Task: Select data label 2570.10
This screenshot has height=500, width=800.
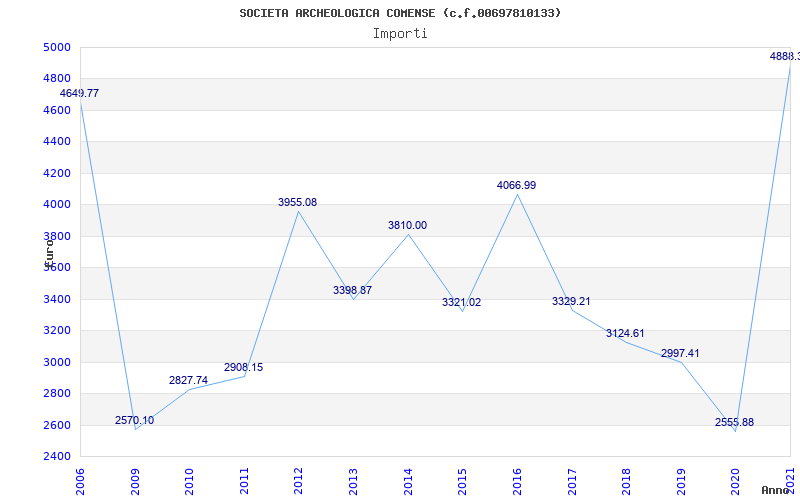Action: 134,420
